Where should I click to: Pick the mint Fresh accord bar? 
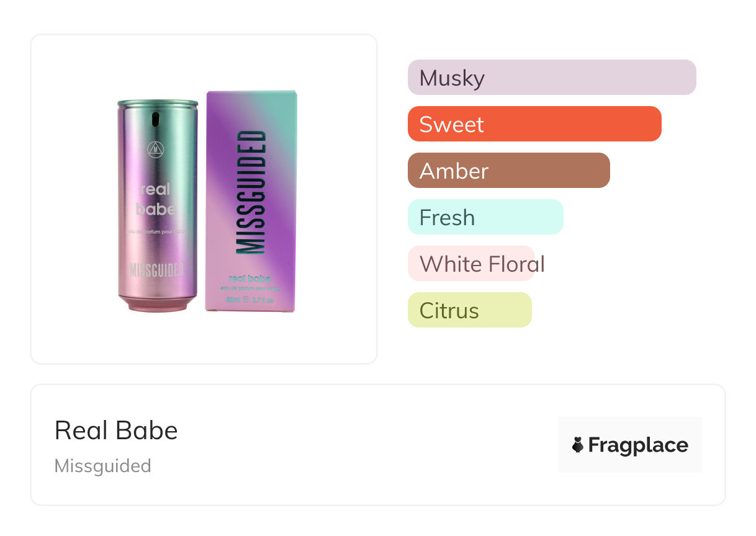point(485,217)
